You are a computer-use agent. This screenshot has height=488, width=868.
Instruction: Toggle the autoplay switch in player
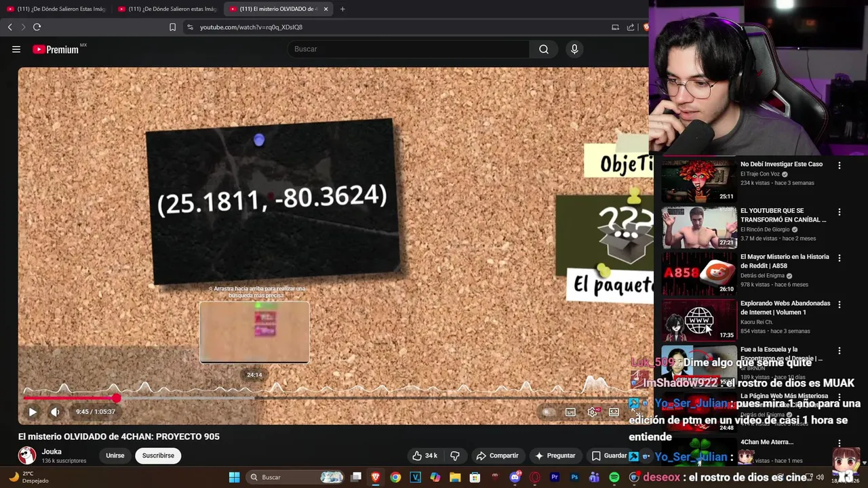(547, 412)
